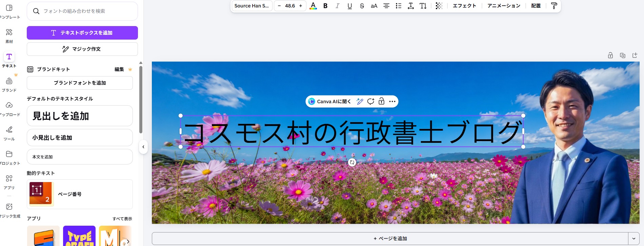Click Add brand font (ブランドフォントを追加) button
This screenshot has height=246, width=644.
pos(80,83)
